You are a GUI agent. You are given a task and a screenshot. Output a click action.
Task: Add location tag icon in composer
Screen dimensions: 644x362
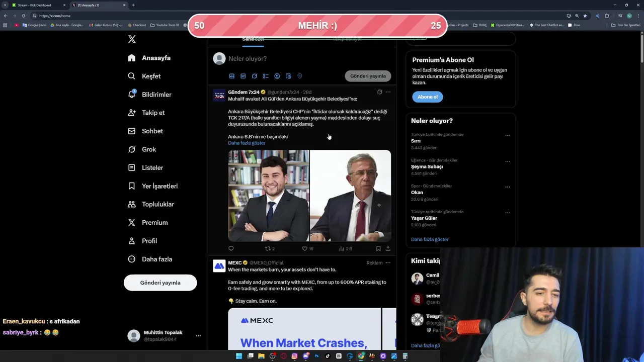coord(300,76)
